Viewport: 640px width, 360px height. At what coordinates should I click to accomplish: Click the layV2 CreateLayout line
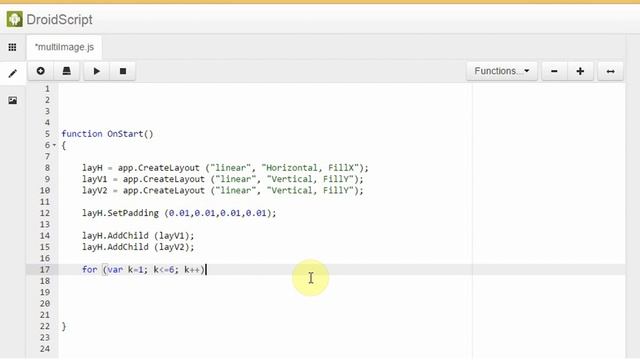coord(222,191)
